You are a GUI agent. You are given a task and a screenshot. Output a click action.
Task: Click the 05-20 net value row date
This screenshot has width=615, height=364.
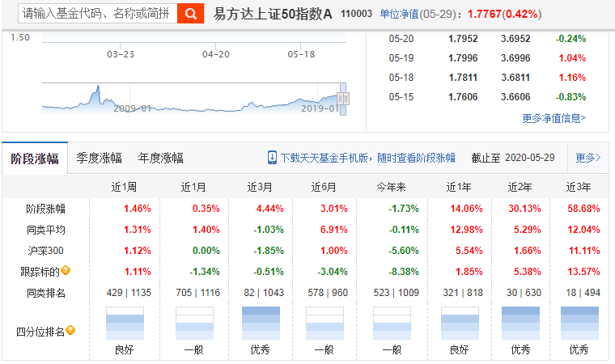pos(401,39)
